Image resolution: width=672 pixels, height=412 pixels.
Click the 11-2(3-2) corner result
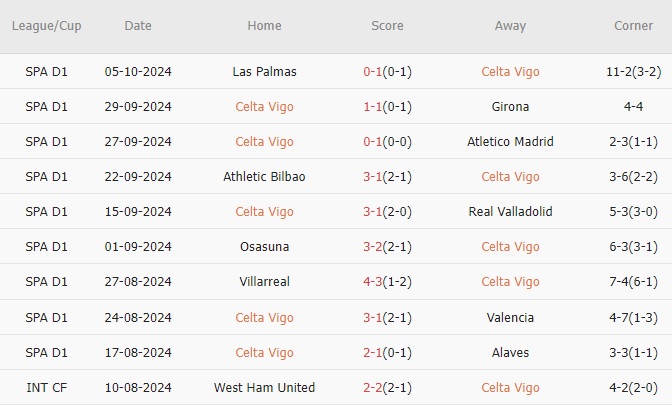pos(633,72)
